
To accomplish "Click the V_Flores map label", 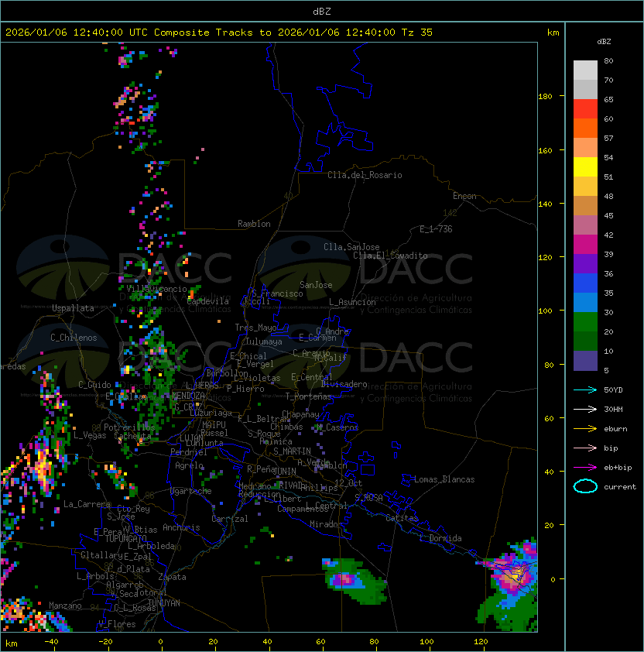I will (x=117, y=624).
